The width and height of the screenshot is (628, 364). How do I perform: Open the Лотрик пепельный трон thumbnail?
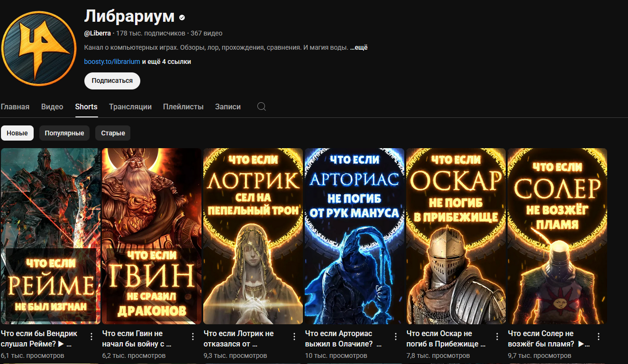point(253,236)
